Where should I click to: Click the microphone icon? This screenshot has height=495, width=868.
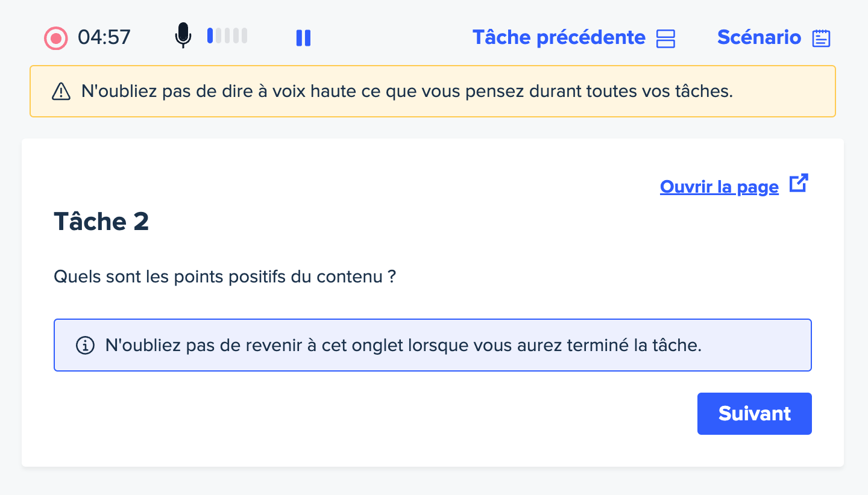click(183, 36)
